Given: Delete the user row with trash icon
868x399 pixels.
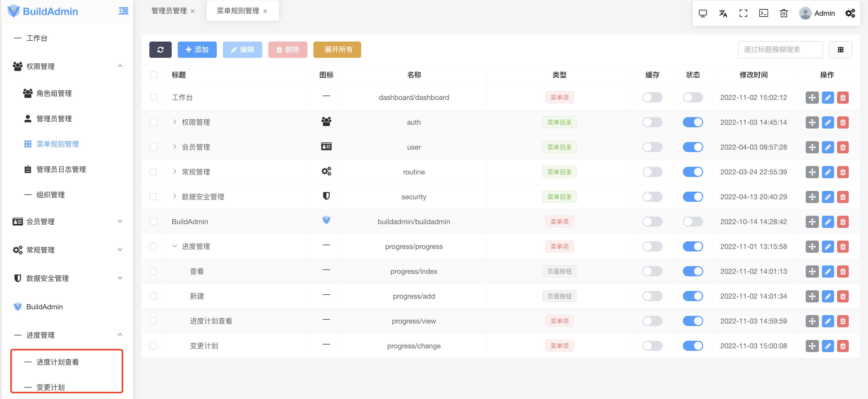Looking at the screenshot, I should pyautogui.click(x=843, y=147).
